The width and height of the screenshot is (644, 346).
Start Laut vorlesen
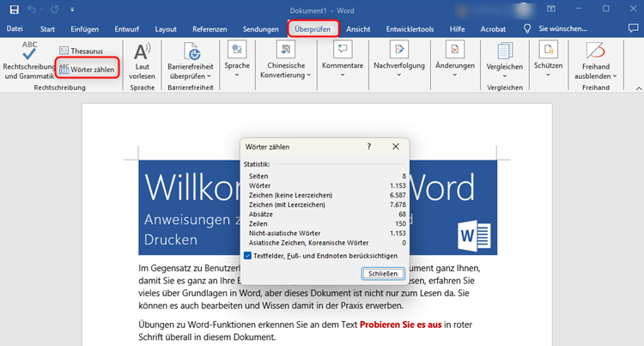(142, 60)
